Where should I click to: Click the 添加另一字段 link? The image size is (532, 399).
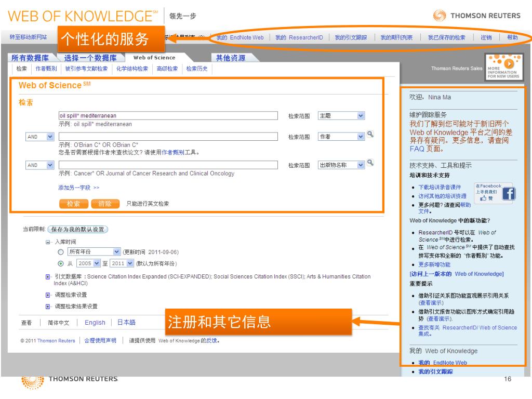(79, 188)
